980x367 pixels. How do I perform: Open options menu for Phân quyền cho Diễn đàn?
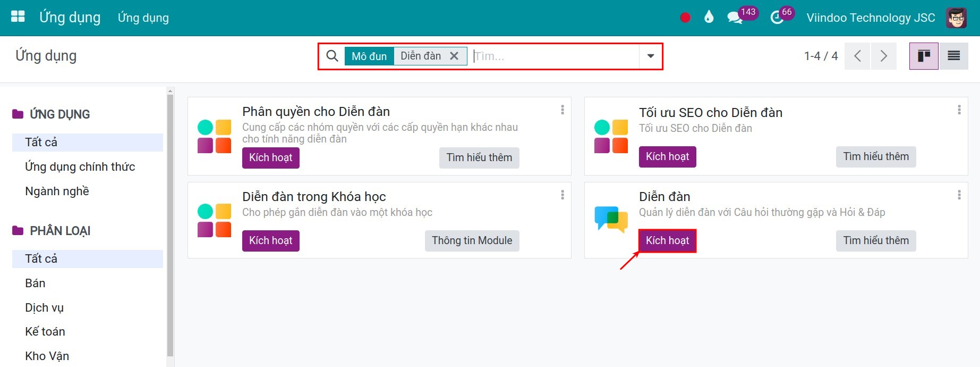562,110
